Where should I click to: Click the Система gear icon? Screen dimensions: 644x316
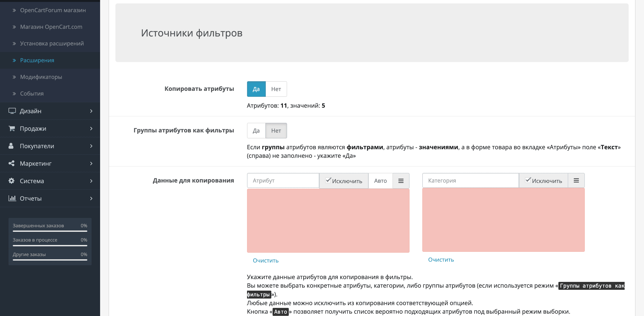11,181
